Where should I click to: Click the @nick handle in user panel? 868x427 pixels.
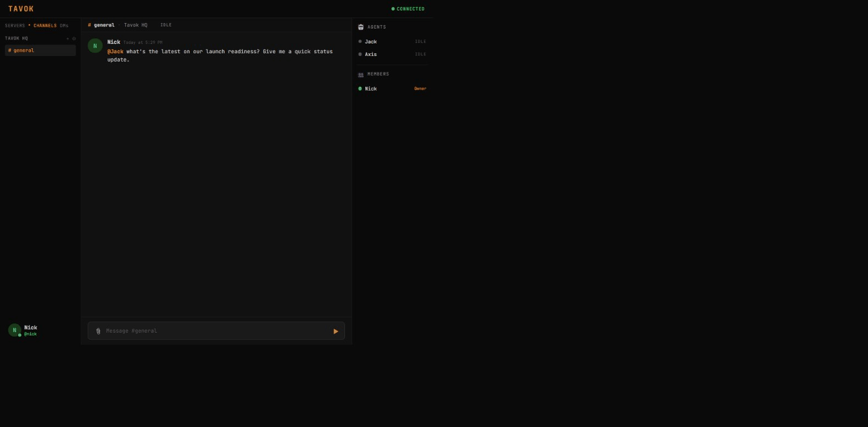[x=30, y=334]
